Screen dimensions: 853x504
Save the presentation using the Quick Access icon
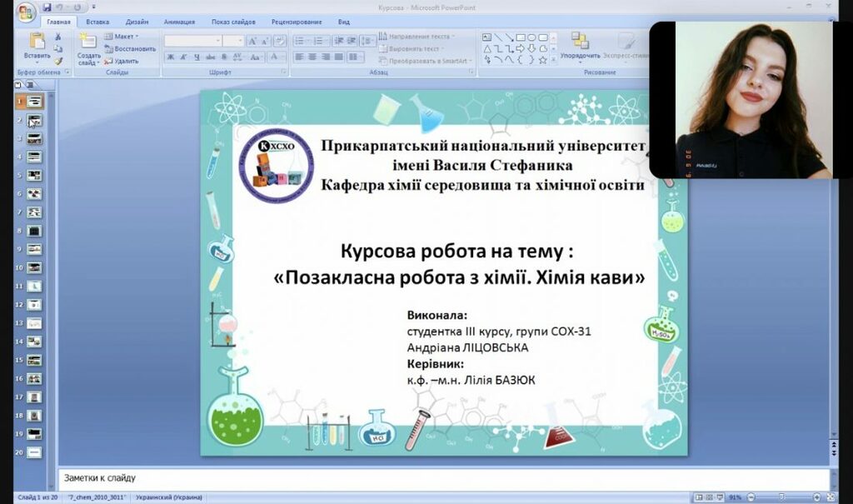pos(47,7)
